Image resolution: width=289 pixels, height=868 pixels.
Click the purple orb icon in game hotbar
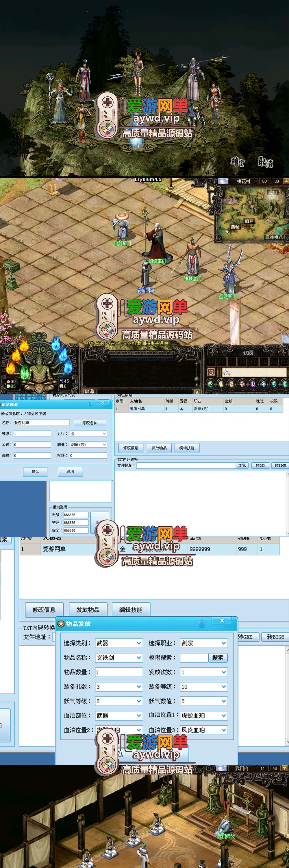tap(253, 384)
